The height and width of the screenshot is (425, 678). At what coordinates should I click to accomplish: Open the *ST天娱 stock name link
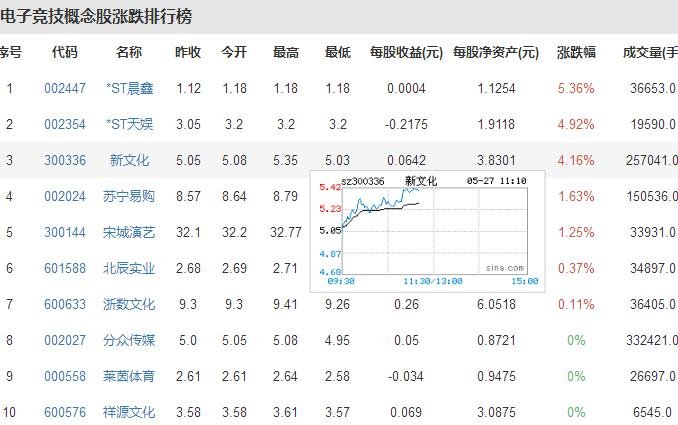[x=130, y=125]
